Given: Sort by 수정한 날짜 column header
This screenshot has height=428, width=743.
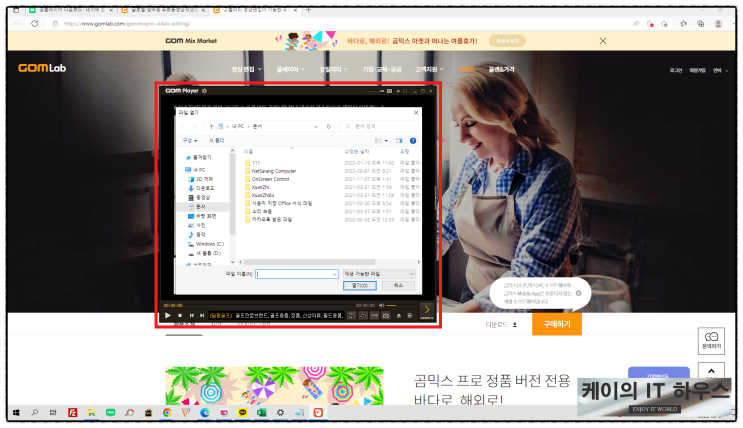Looking at the screenshot, I should click(x=357, y=151).
